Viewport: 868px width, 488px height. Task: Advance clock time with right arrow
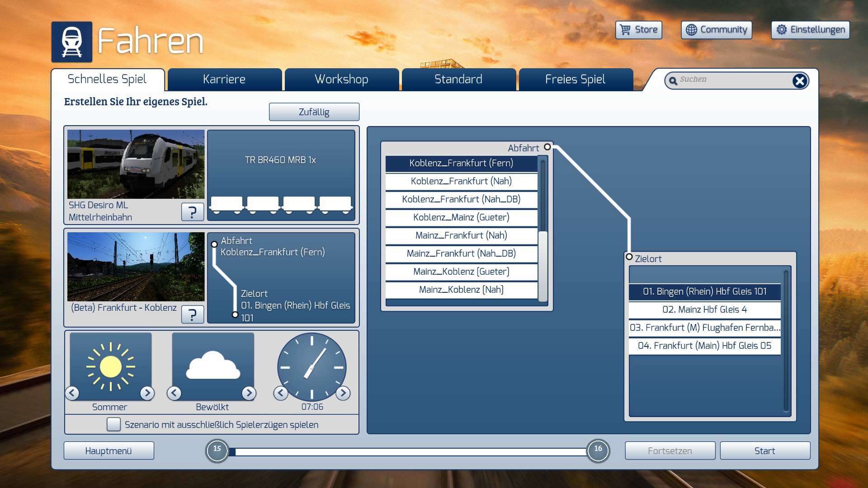click(x=343, y=393)
